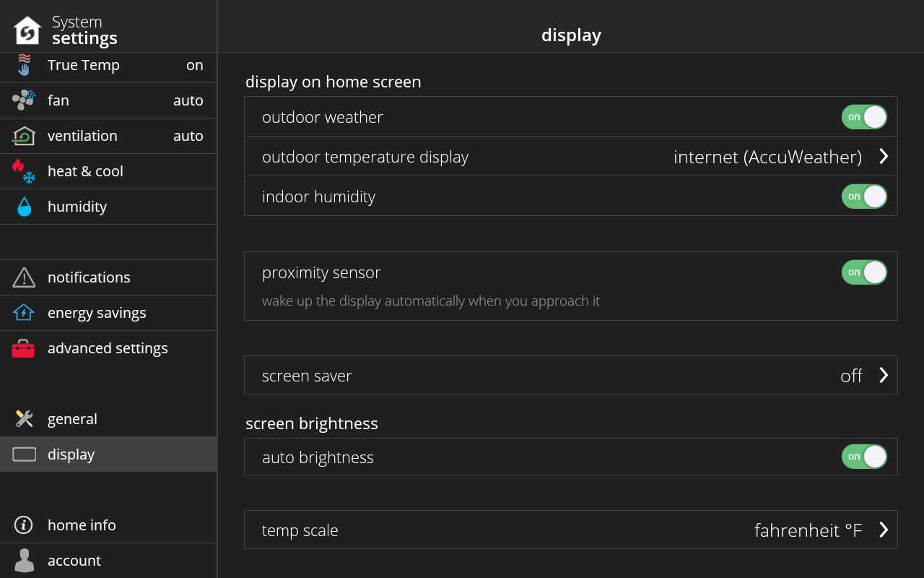This screenshot has height=578, width=924.
Task: Select the home info menu entry
Action: [x=108, y=525]
